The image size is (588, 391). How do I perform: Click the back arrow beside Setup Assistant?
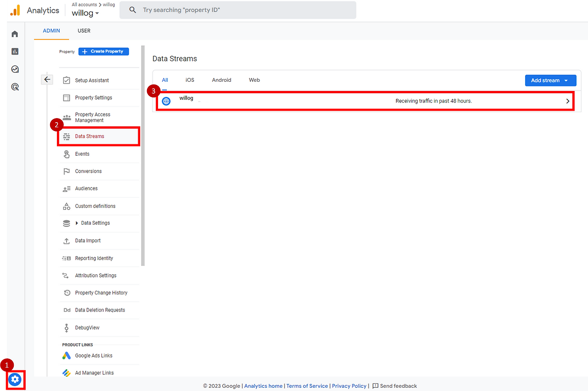pyautogui.click(x=47, y=79)
